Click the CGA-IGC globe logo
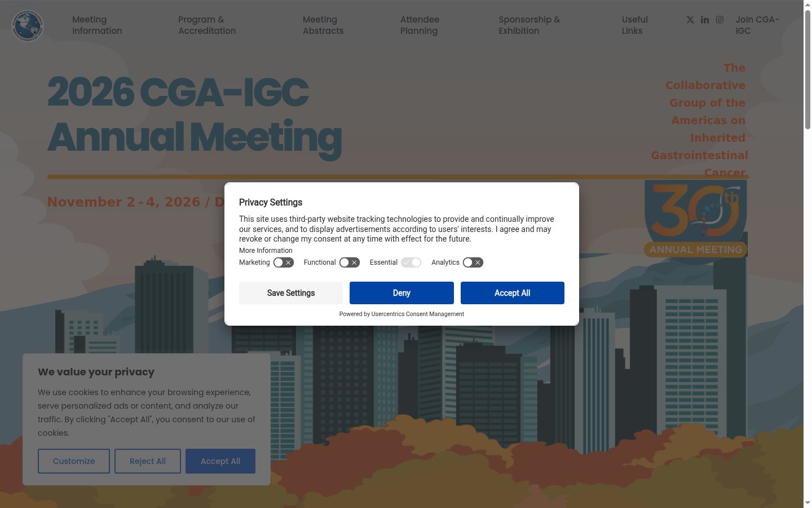Viewport: 812px width, 508px height. pyautogui.click(x=28, y=25)
